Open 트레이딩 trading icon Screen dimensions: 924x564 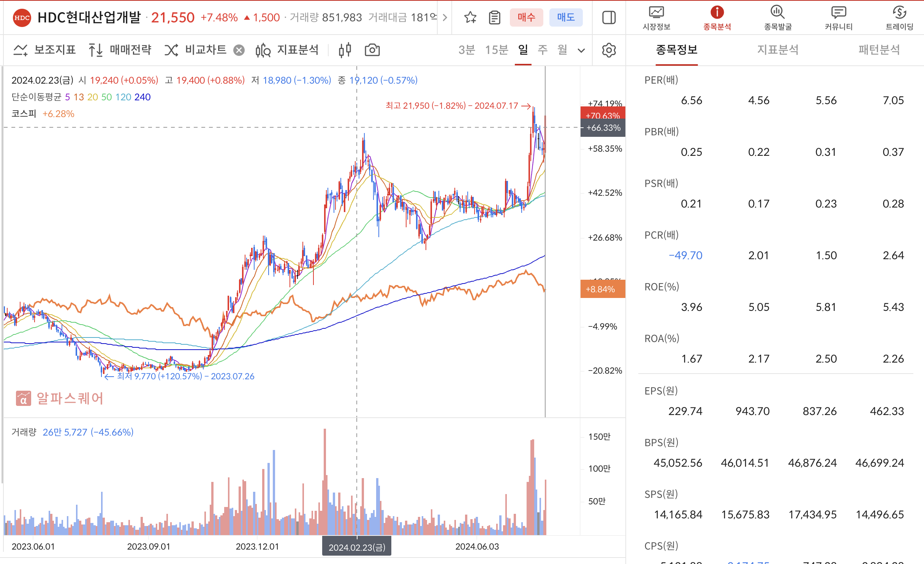899,17
